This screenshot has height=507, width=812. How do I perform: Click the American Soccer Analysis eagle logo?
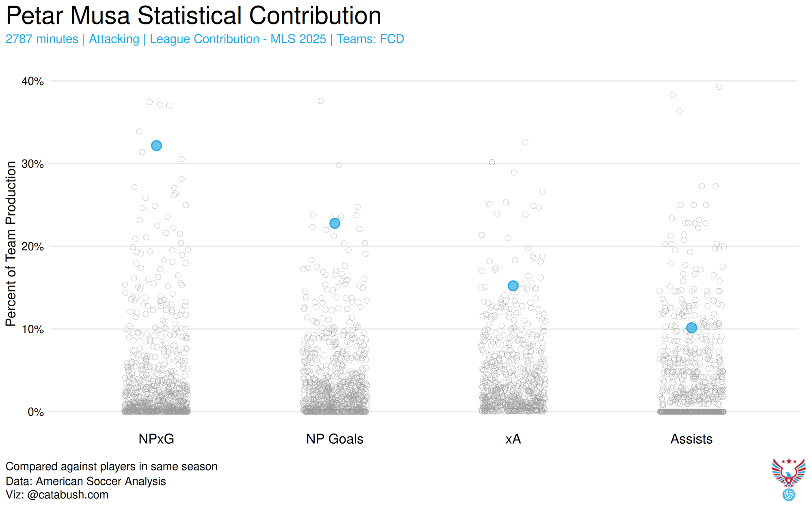point(788,472)
